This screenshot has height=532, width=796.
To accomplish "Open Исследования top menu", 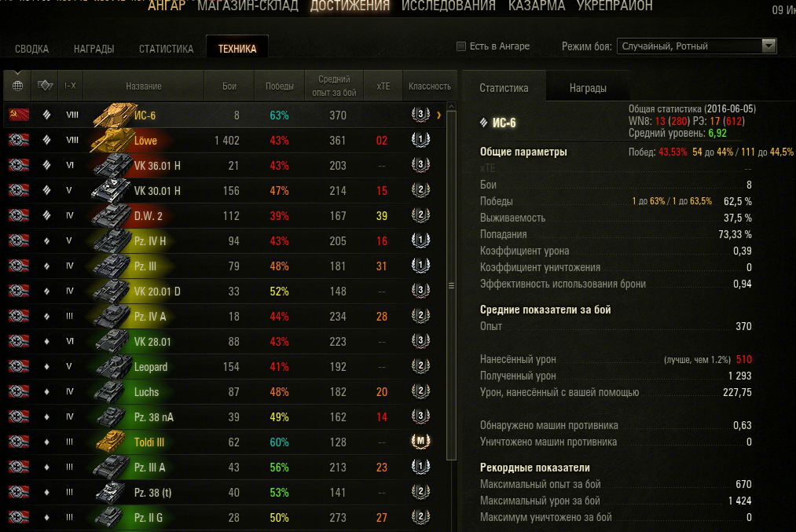I will click(448, 6).
